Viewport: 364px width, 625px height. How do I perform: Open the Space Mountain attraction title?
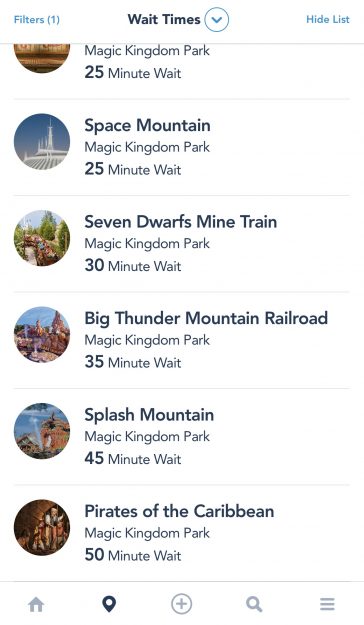pyautogui.click(x=148, y=126)
